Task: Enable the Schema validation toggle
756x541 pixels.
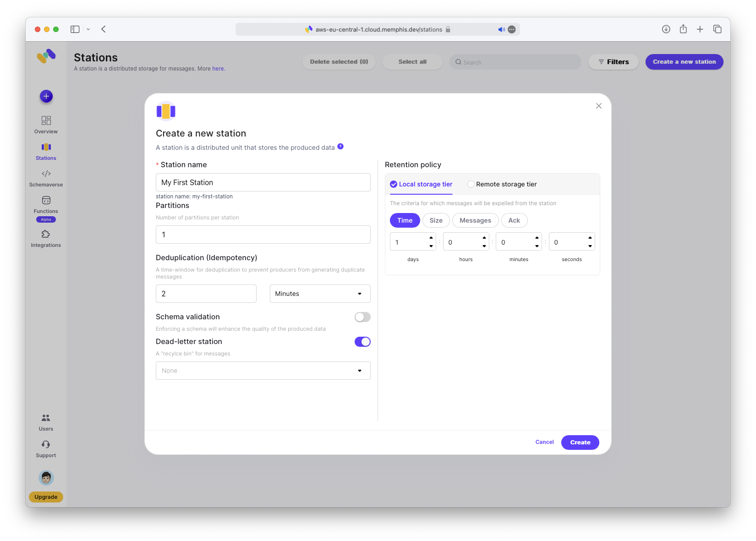Action: 362,317
